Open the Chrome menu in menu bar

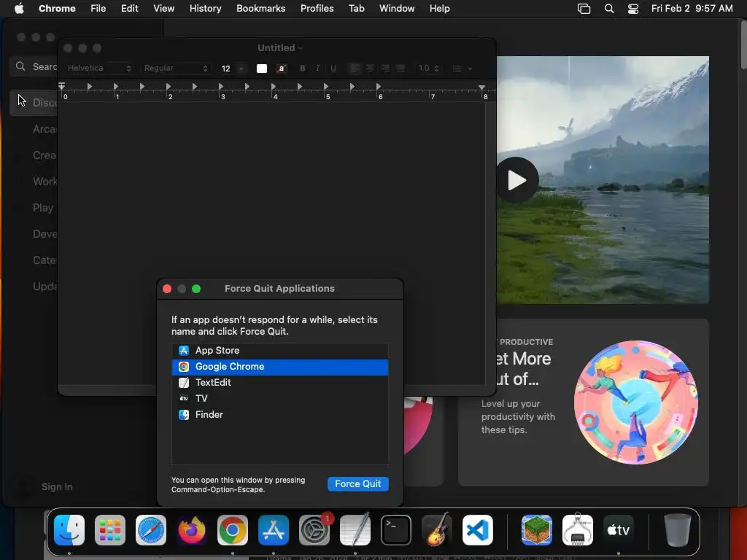click(57, 9)
